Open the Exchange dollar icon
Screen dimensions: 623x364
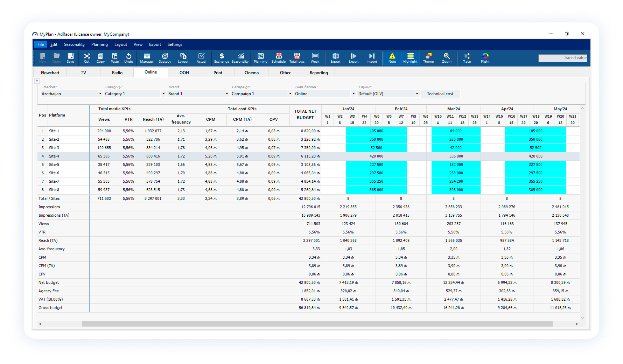click(x=222, y=58)
